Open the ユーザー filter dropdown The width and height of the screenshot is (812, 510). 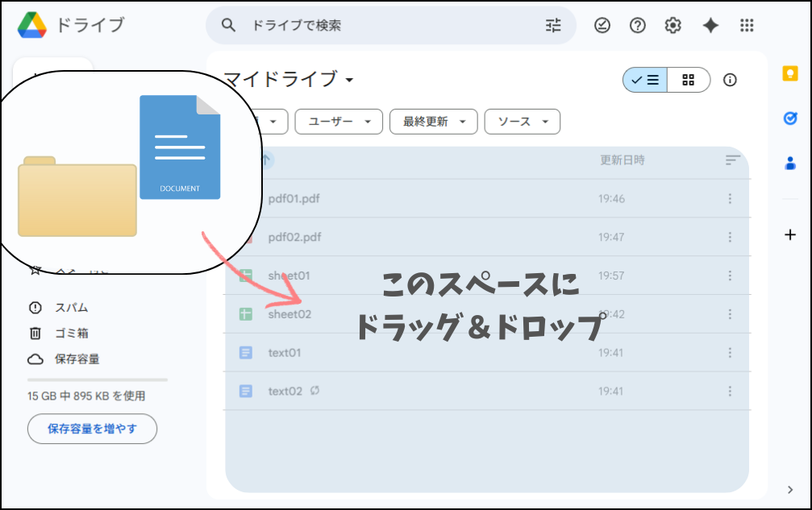[339, 122]
